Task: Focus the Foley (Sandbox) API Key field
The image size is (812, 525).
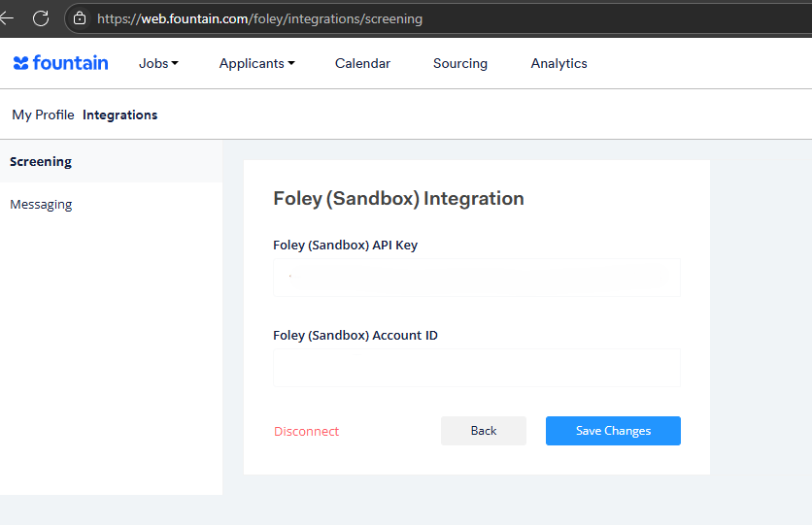Action: (477, 278)
